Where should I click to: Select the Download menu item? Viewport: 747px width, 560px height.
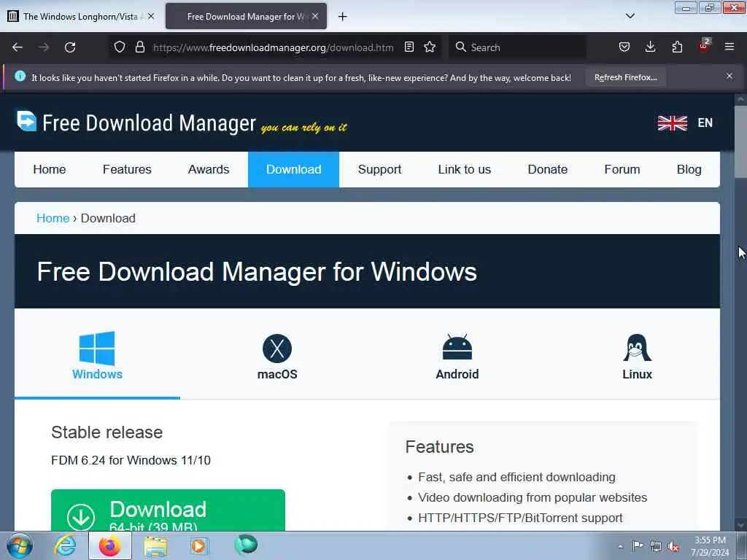[x=293, y=169]
